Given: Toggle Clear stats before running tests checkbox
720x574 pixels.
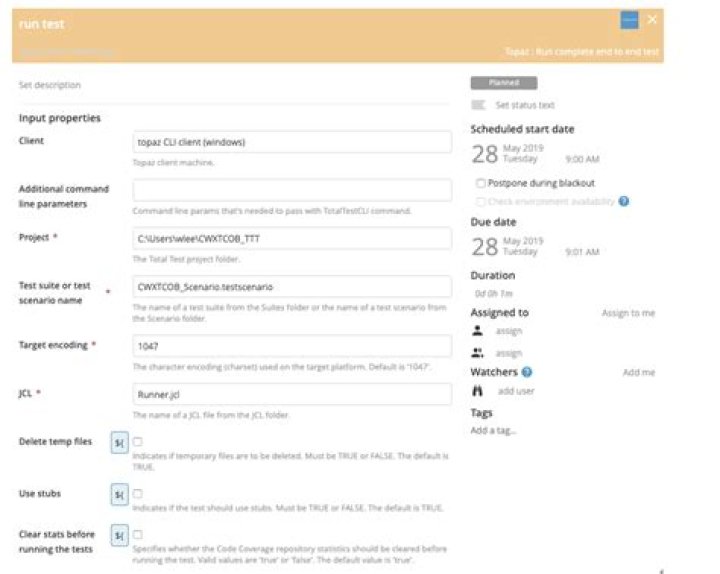Looking at the screenshot, I should tap(138, 535).
